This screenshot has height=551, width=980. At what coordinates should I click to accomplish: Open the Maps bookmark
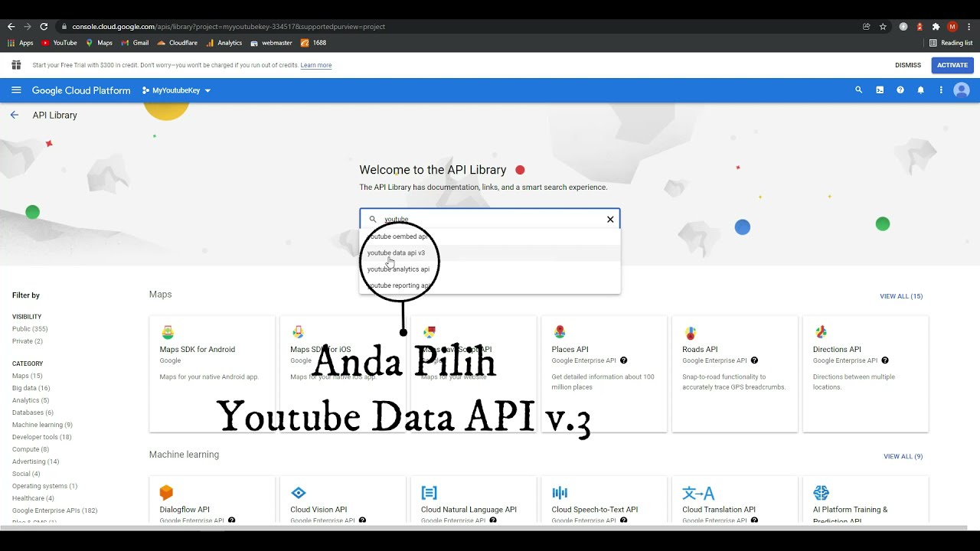point(99,43)
